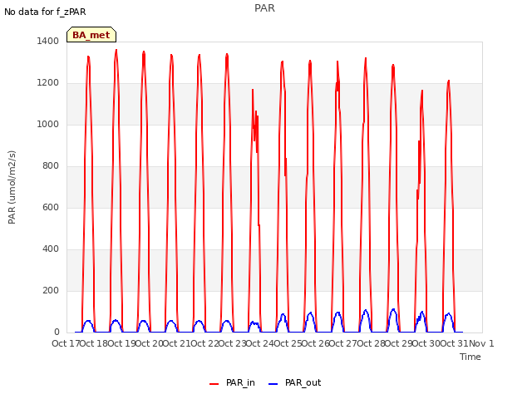This screenshot has width=532, height=399.
Task: Click the 1200 y-axis tick label
Action: coord(48,83)
